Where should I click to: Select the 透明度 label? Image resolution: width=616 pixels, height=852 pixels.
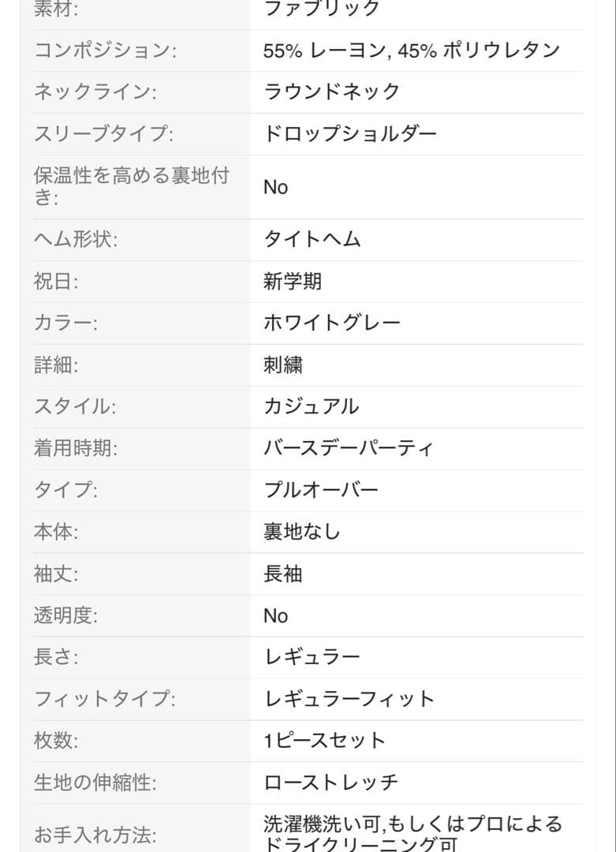coord(65,615)
